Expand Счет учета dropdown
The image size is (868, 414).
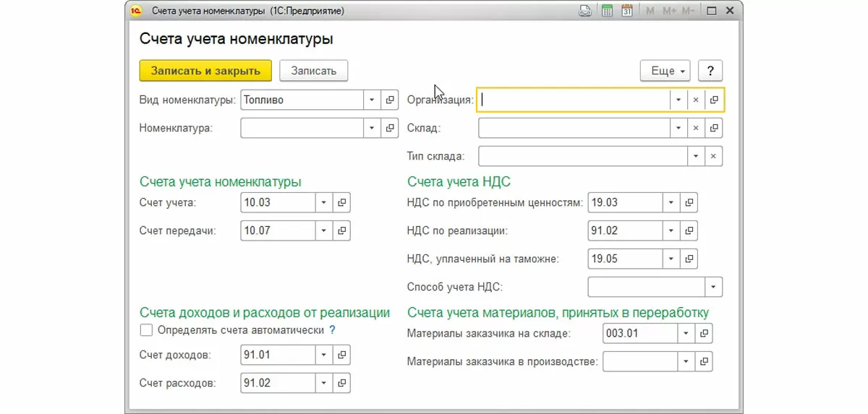pos(324,203)
